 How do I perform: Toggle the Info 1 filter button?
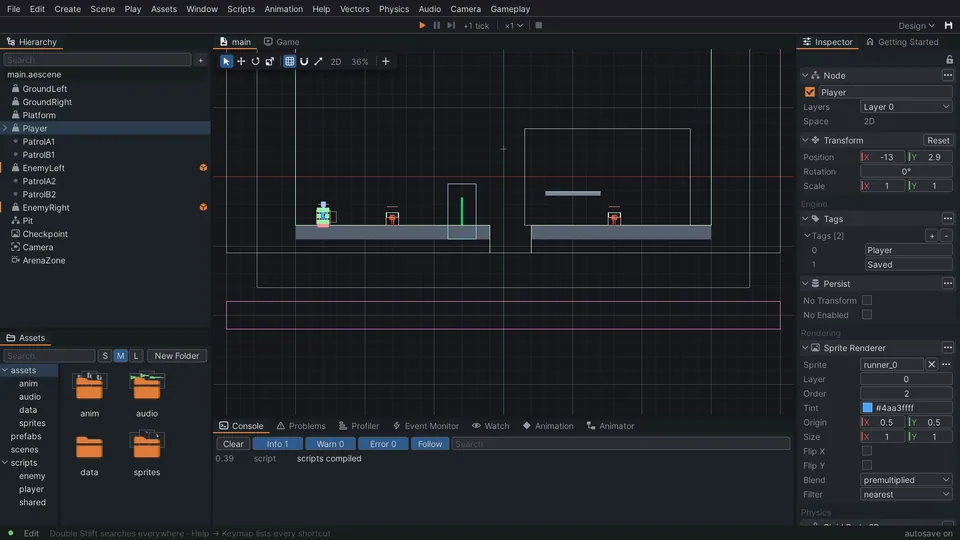[x=277, y=444]
